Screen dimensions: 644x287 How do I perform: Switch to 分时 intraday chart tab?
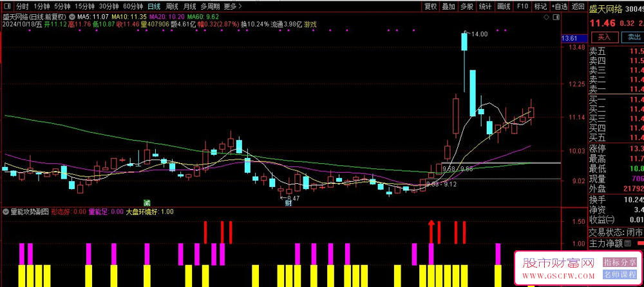[22, 6]
